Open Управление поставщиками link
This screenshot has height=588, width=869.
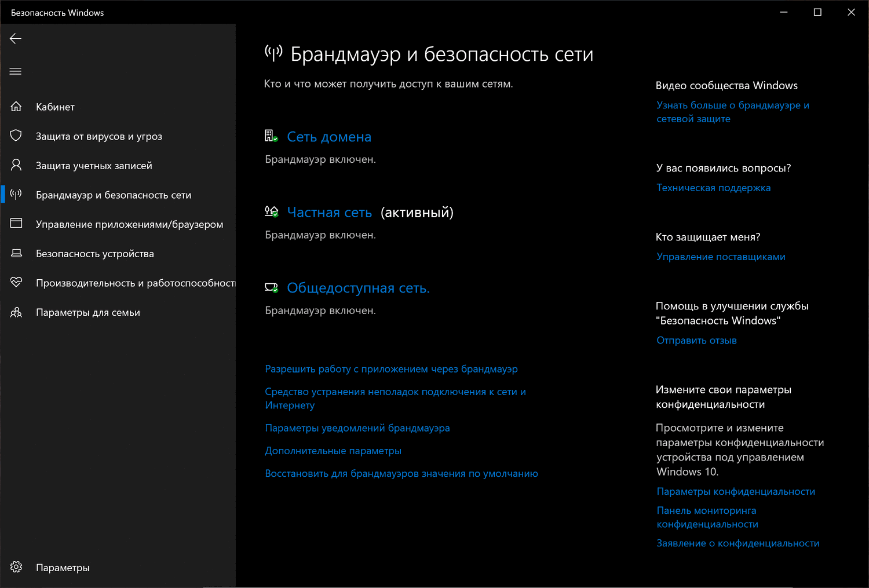721,257
